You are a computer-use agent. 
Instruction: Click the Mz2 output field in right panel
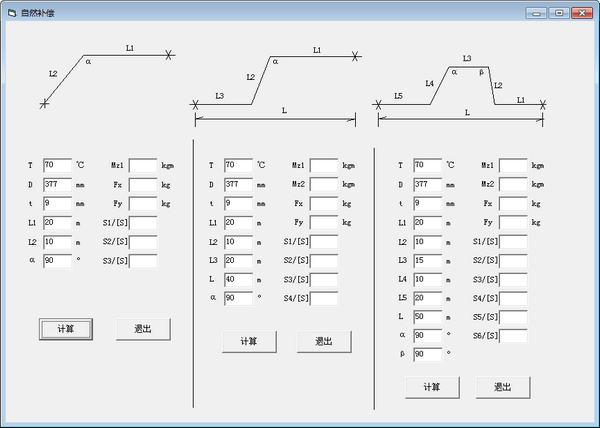click(513, 184)
